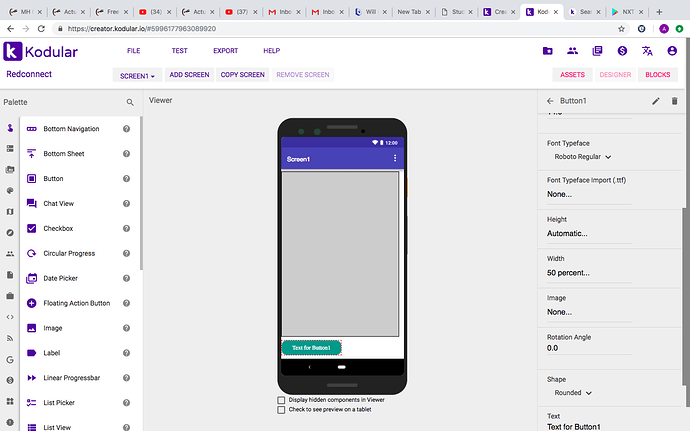This screenshot has height=431, width=690.
Task: Open help for the Chat View component
Action: (127, 204)
